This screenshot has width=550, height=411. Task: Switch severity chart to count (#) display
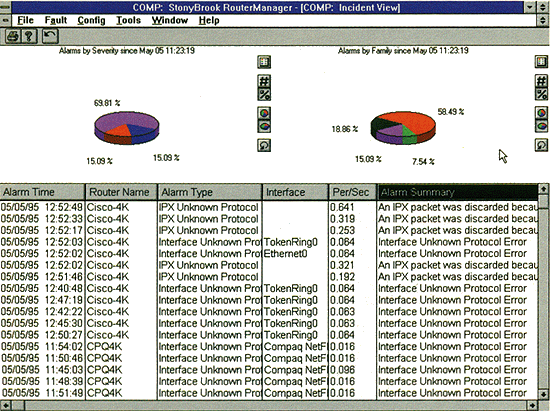[x=264, y=81]
